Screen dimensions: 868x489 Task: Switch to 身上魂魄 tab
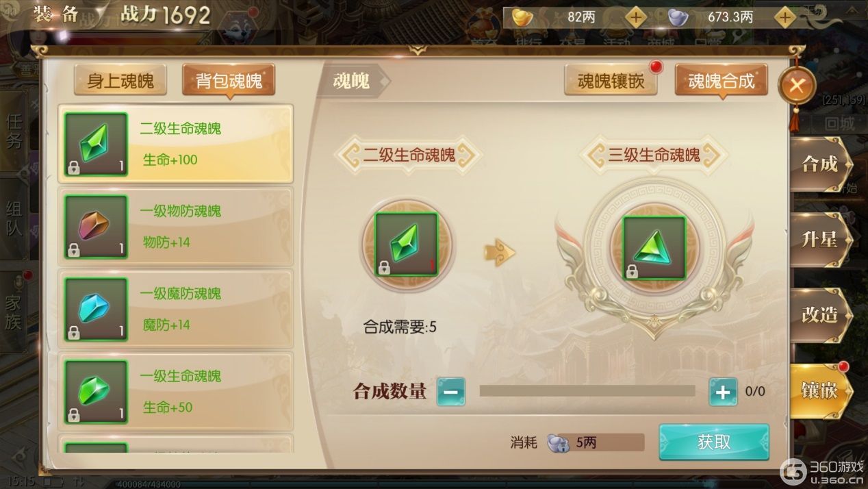[120, 81]
